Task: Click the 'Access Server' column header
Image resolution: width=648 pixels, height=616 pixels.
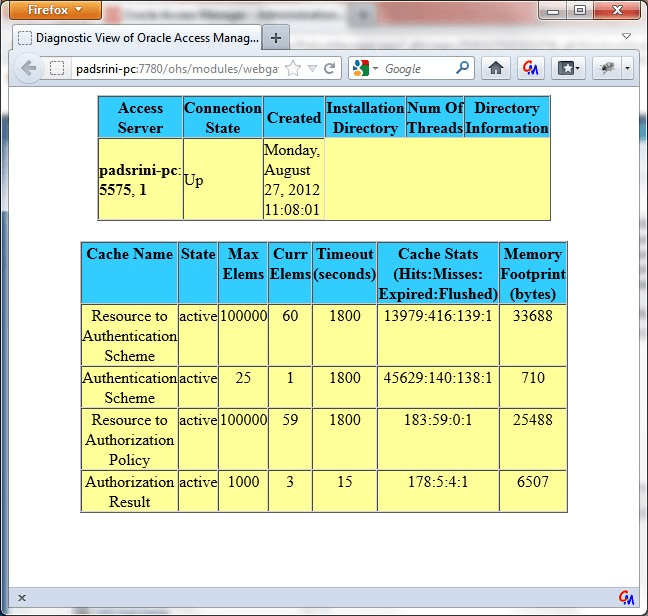Action: [x=140, y=117]
